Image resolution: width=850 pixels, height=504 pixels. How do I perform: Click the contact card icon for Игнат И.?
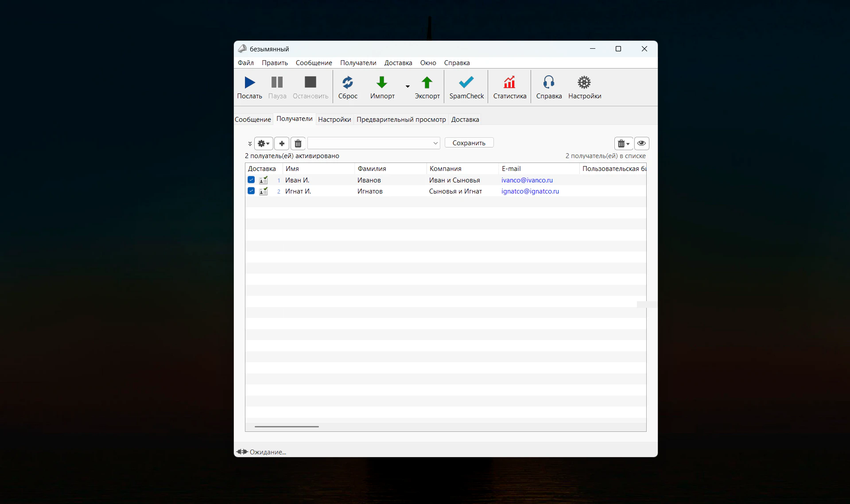pyautogui.click(x=263, y=191)
